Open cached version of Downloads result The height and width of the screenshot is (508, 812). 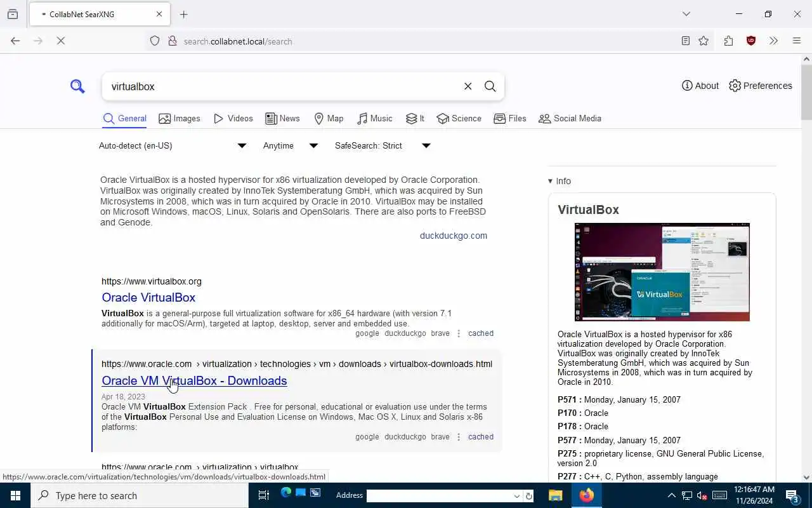(481, 437)
